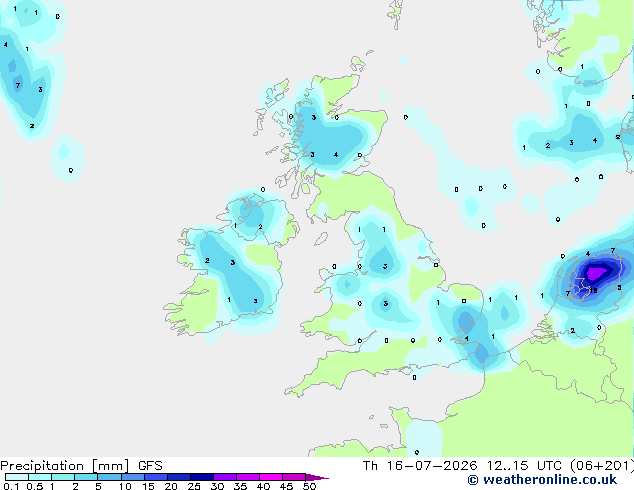The image size is (634, 490).
Task: Click the weatheronline.co.uk copyright link
Action: coord(542,480)
